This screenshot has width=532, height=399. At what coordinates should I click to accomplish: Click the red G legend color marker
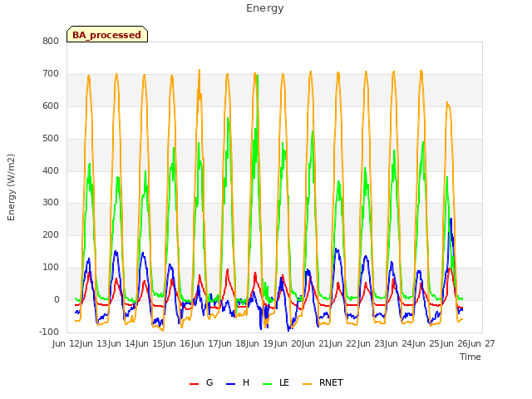[x=194, y=384]
